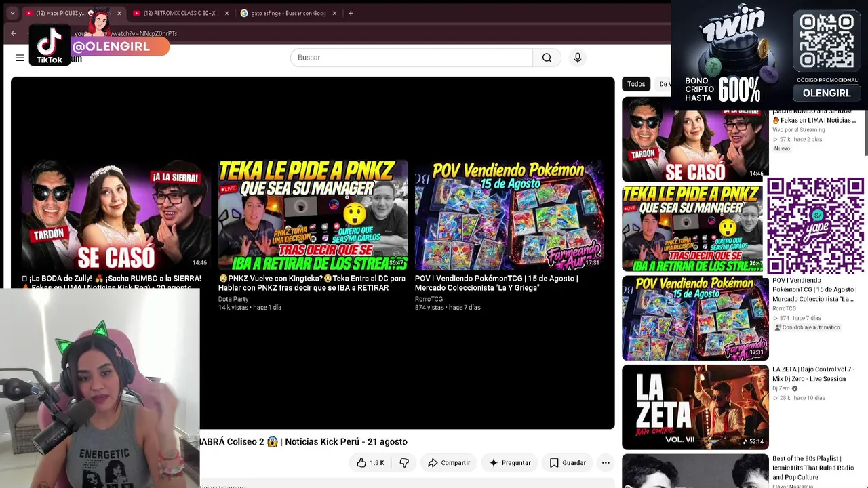868x488 pixels.
Task: Select the Todos filter chip
Action: click(x=636, y=84)
